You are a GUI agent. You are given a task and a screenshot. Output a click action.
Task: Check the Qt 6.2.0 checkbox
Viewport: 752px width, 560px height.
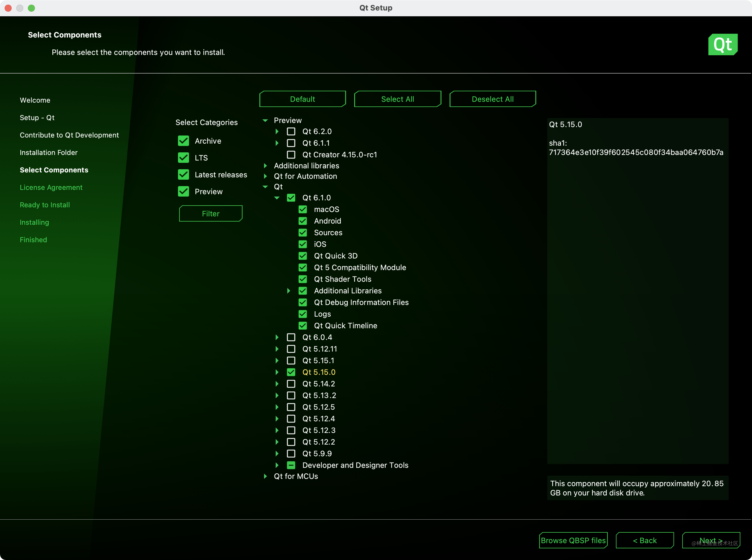(291, 131)
